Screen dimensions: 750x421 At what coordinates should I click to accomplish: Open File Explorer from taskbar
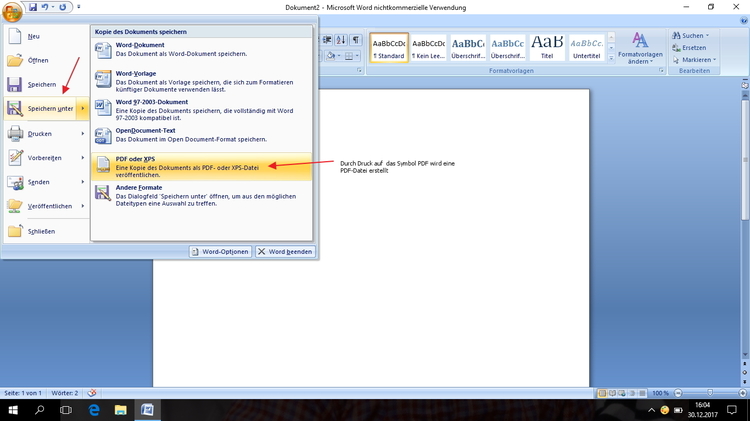(121, 410)
